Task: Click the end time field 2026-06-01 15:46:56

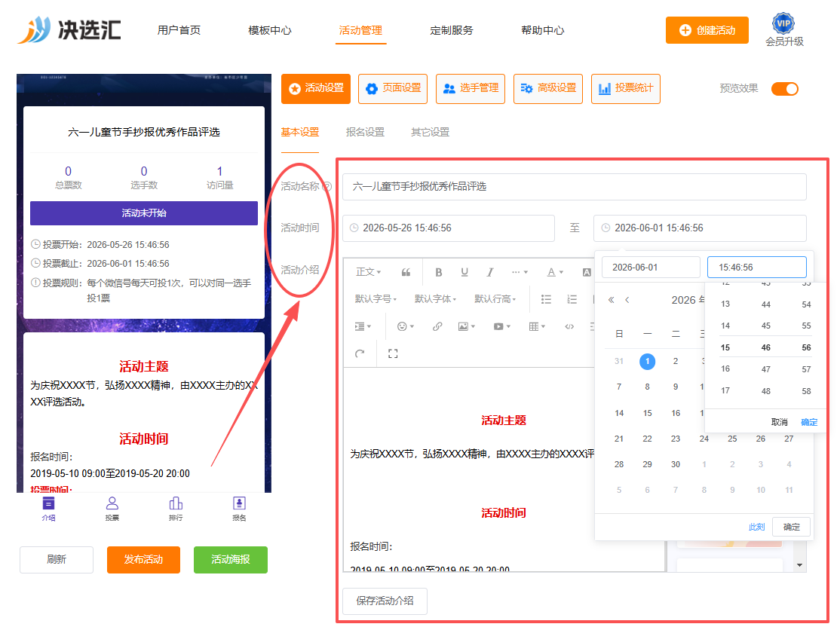Action: click(700, 228)
